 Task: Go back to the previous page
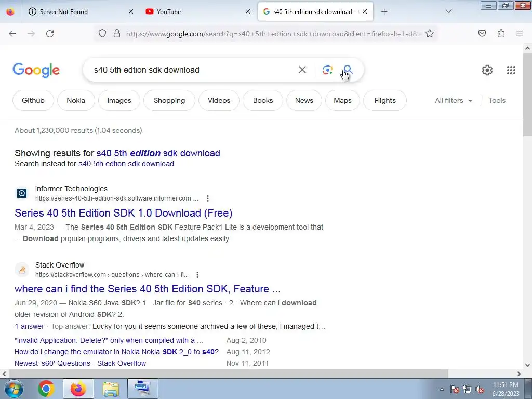point(12,34)
